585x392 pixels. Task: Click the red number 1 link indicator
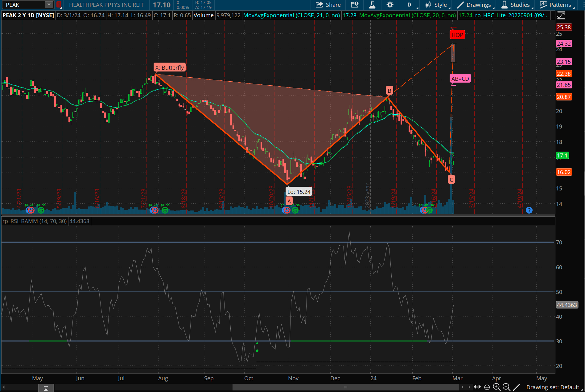point(59,5)
